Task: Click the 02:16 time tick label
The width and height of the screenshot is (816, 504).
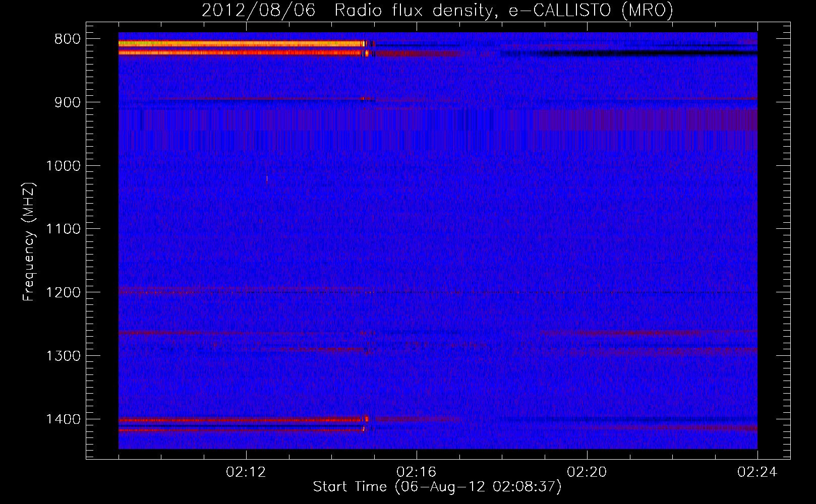Action: [417, 472]
